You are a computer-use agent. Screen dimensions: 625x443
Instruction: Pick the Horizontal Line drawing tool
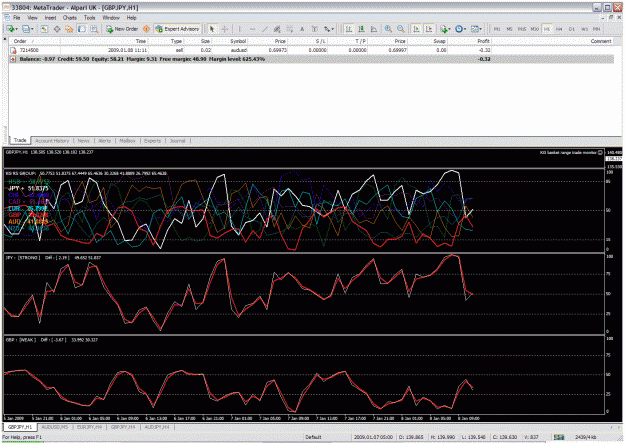252,29
